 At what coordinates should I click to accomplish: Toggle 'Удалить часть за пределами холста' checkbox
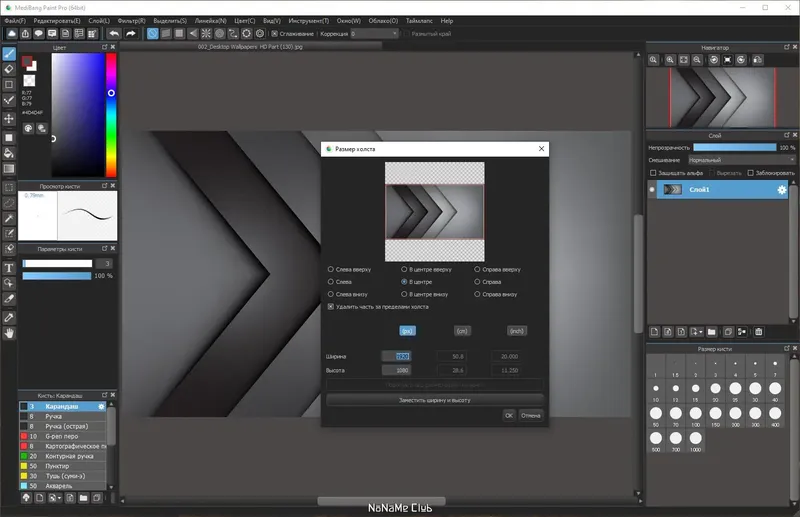331,307
